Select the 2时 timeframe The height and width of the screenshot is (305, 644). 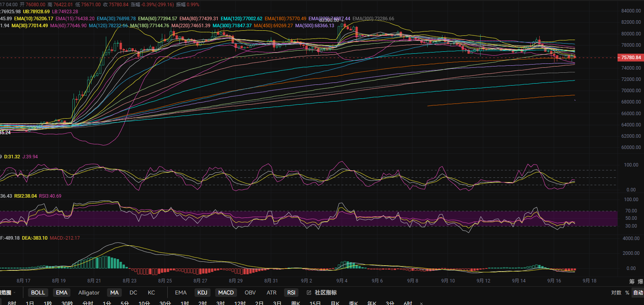[202, 303]
